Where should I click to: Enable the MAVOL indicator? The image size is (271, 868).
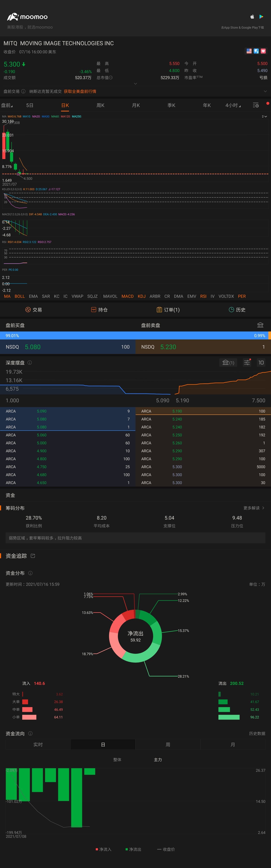[x=110, y=296]
